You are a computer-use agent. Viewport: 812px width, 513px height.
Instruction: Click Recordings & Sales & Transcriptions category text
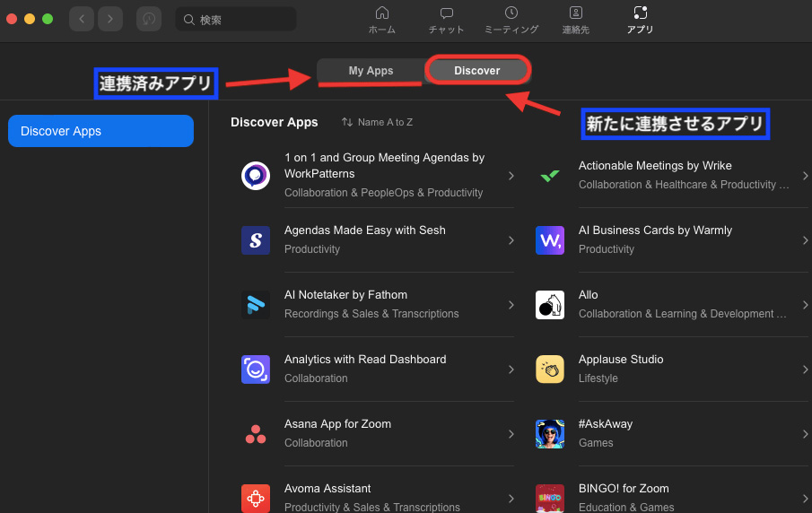[371, 314]
